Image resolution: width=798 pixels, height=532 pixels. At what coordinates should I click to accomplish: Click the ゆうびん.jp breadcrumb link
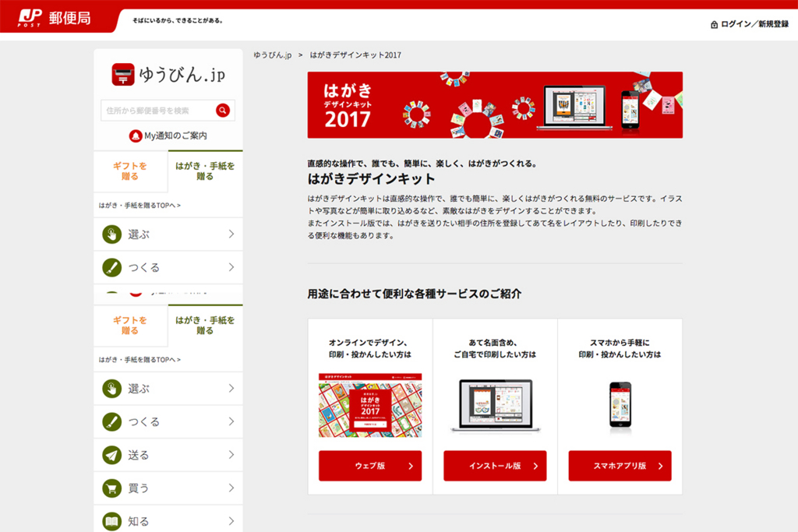pos(272,55)
